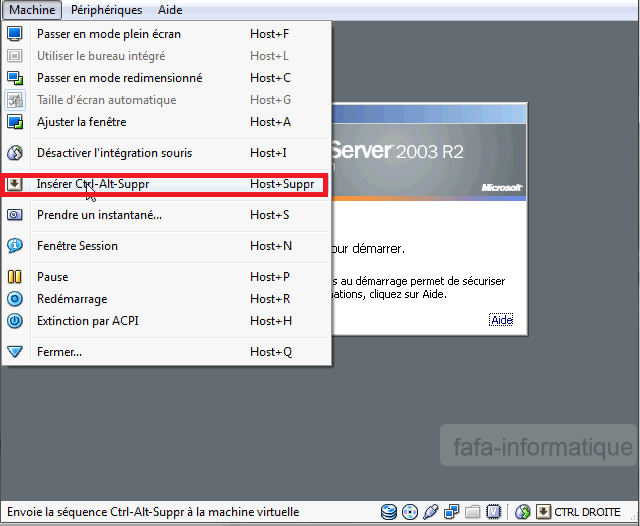
Task: Click the USB device status icon
Action: 431,512
